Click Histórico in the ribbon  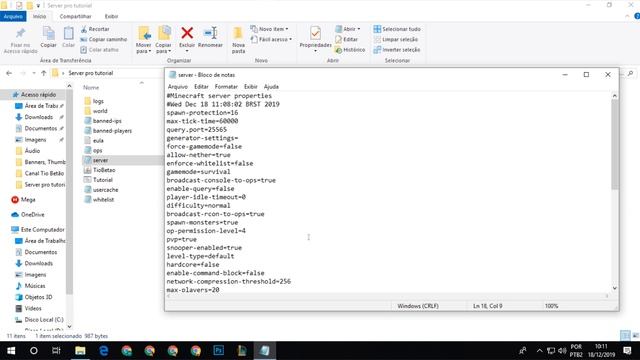pyautogui.click(x=350, y=49)
